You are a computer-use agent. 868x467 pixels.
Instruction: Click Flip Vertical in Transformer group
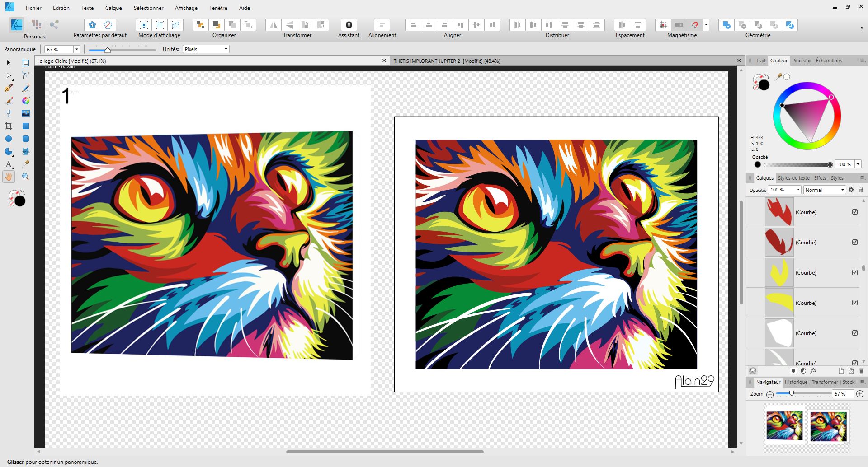tap(289, 25)
